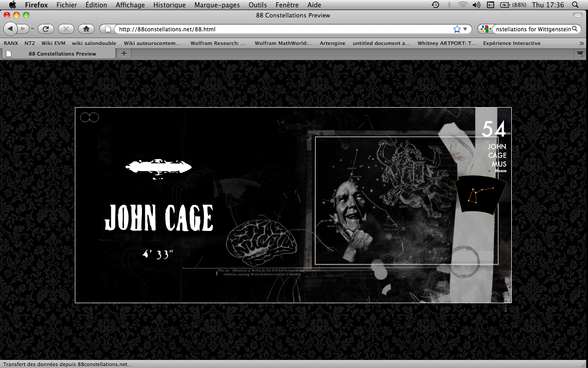Open the RANX bookmark
Viewport: 588px width, 368px height.
tap(11, 43)
